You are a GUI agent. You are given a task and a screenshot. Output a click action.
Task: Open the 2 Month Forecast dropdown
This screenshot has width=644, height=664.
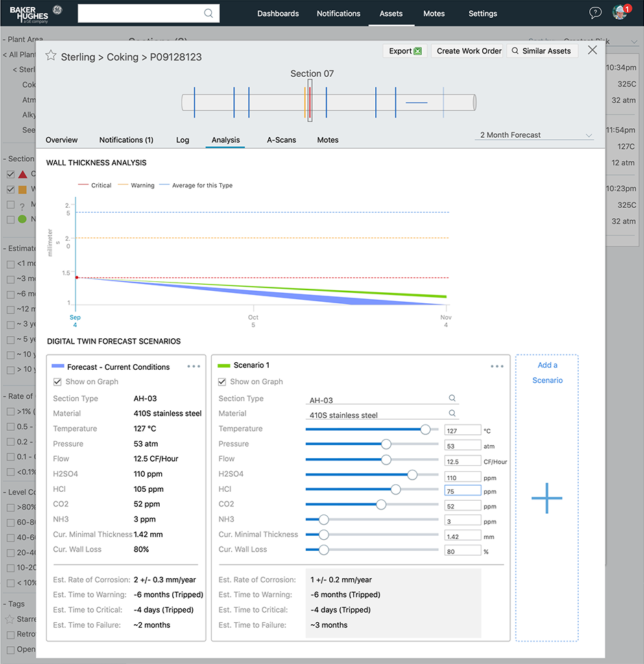pyautogui.click(x=535, y=134)
